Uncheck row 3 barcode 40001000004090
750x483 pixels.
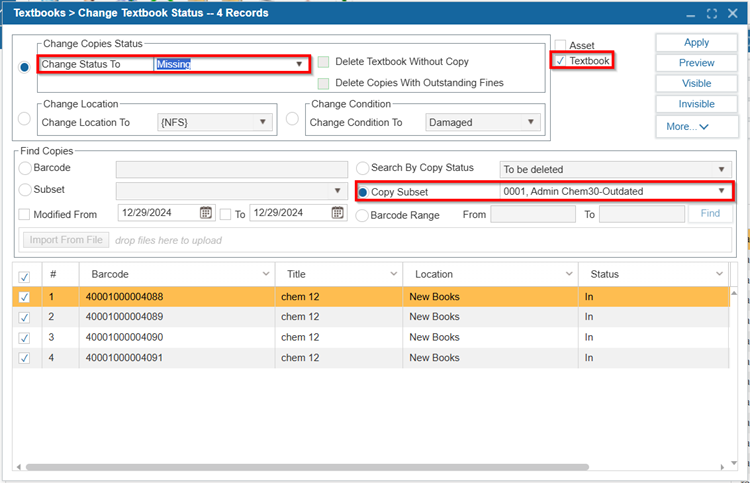[24, 338]
